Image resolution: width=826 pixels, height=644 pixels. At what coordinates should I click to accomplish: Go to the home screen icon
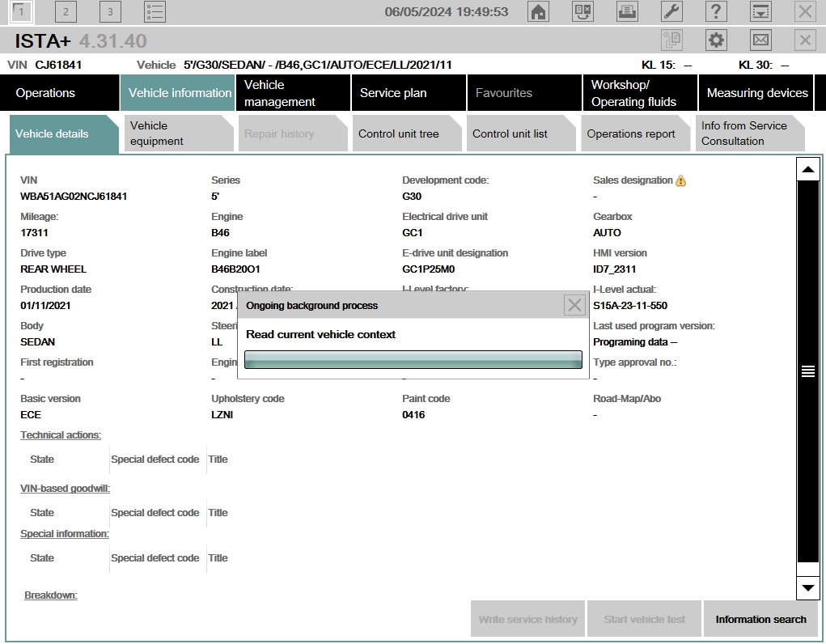538,11
